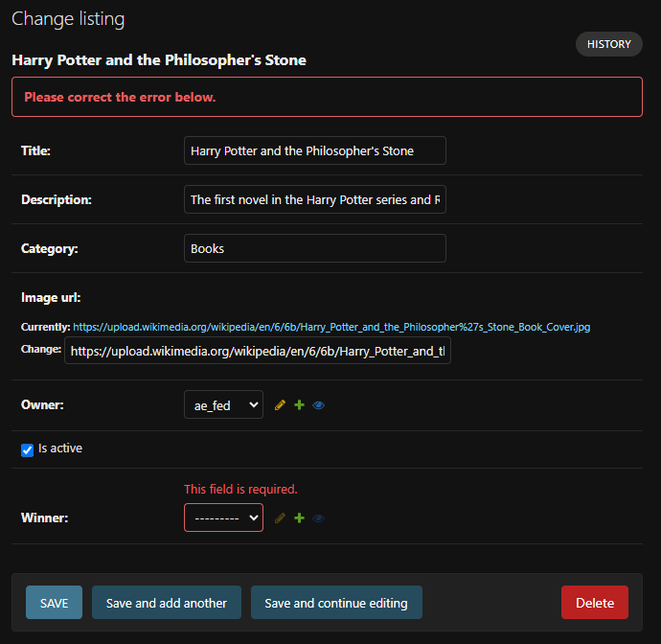
Task: Click the 'Owner:' label
Action: pyautogui.click(x=42, y=404)
